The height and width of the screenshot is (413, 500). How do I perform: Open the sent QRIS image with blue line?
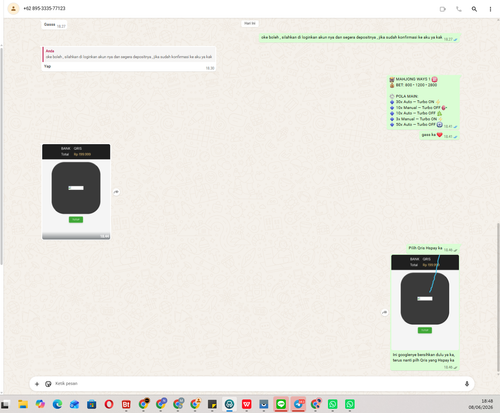click(x=425, y=302)
